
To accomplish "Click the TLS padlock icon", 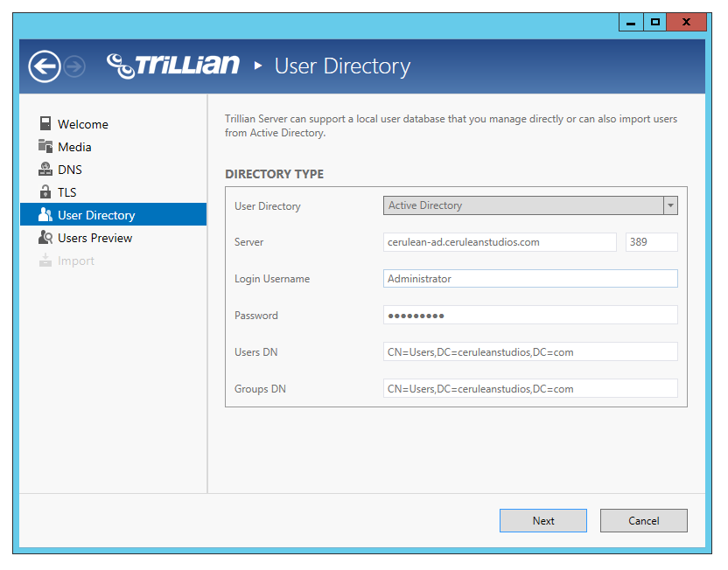I will tap(45, 191).
